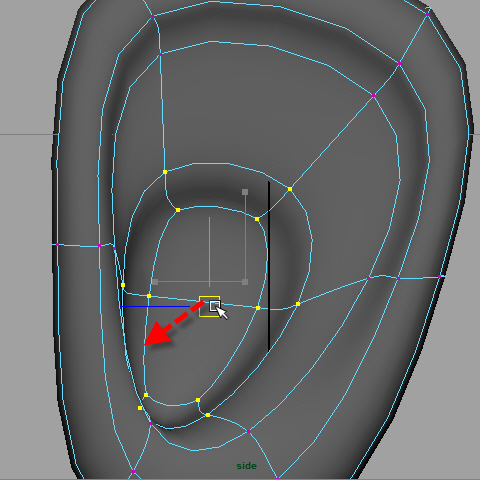This screenshot has width=480, height=480.
Task: Select the green Y-axis manipulator line
Action: coord(209,252)
